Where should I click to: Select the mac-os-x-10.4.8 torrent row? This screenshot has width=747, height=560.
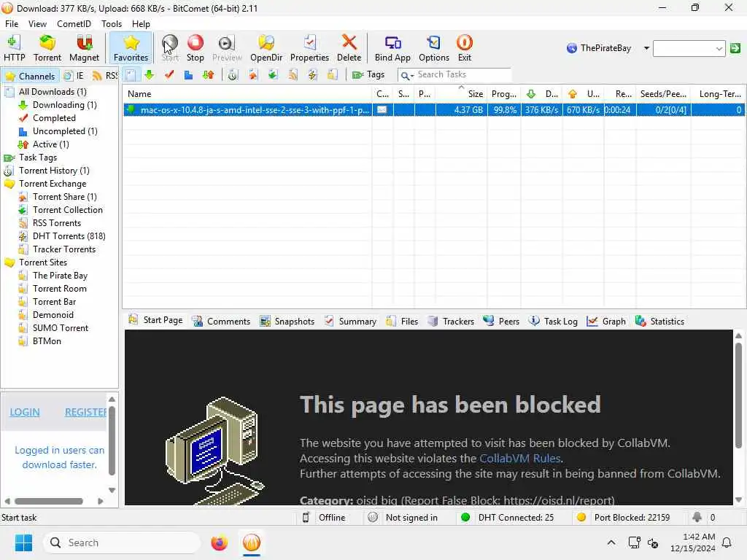coord(433,110)
